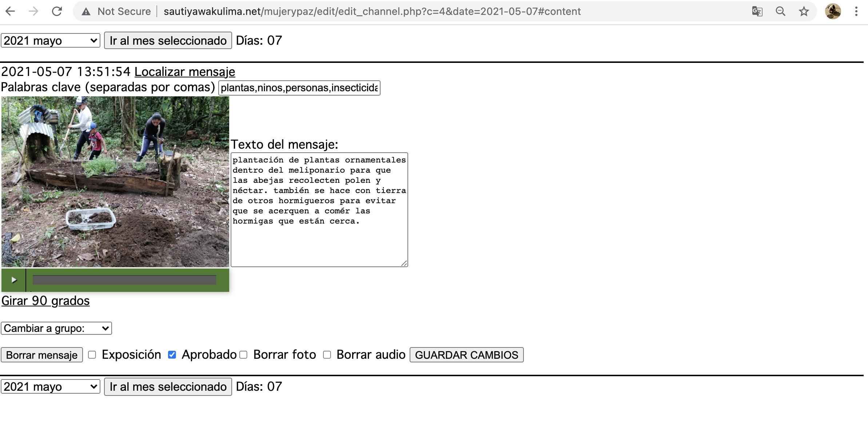Open the Cambiar a grupo dropdown

[56, 328]
